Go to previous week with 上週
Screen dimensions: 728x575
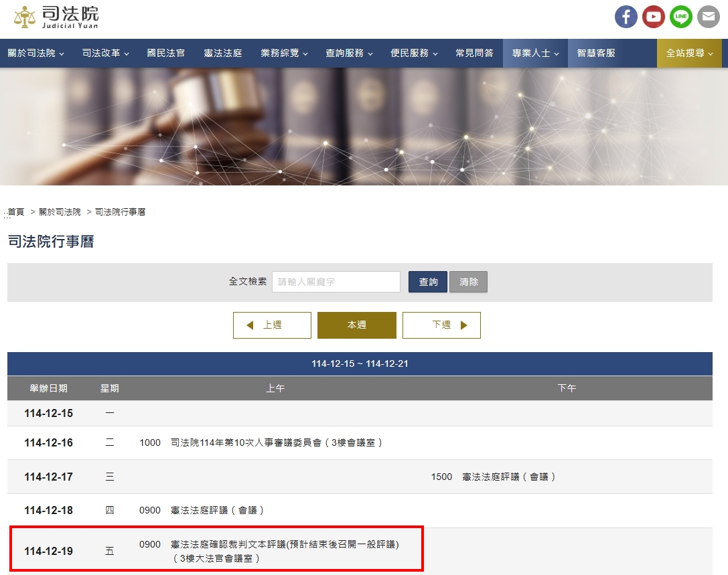272,325
